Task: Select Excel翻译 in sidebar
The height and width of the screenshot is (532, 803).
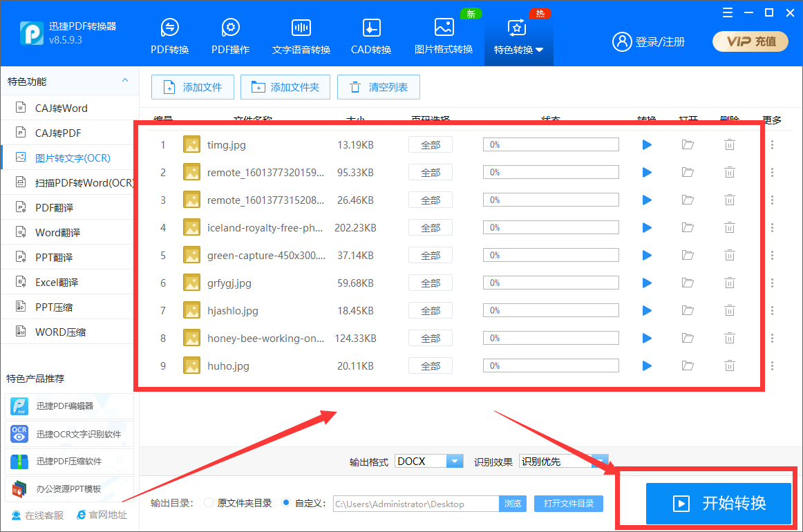Action: [70, 282]
